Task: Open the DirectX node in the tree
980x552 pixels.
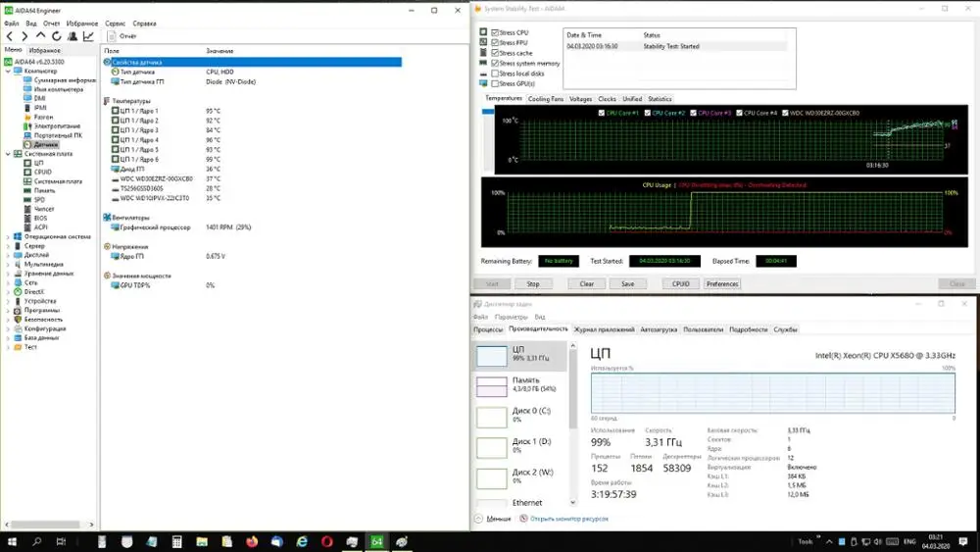Action: pos(33,291)
